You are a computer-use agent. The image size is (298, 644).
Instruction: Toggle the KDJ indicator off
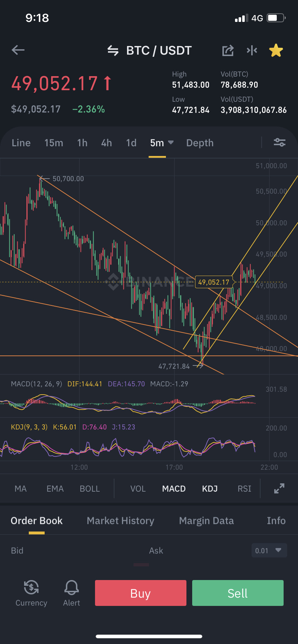click(x=210, y=489)
